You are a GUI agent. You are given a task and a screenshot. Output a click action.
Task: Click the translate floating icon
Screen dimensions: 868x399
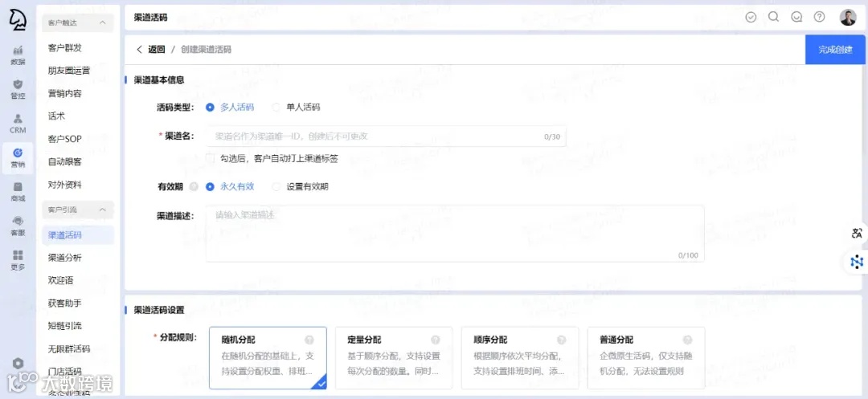[857, 233]
